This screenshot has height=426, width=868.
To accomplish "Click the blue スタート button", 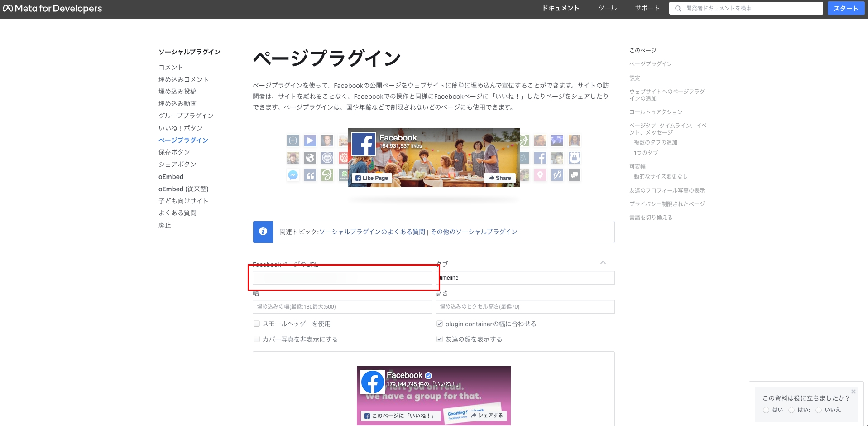I will [x=845, y=8].
